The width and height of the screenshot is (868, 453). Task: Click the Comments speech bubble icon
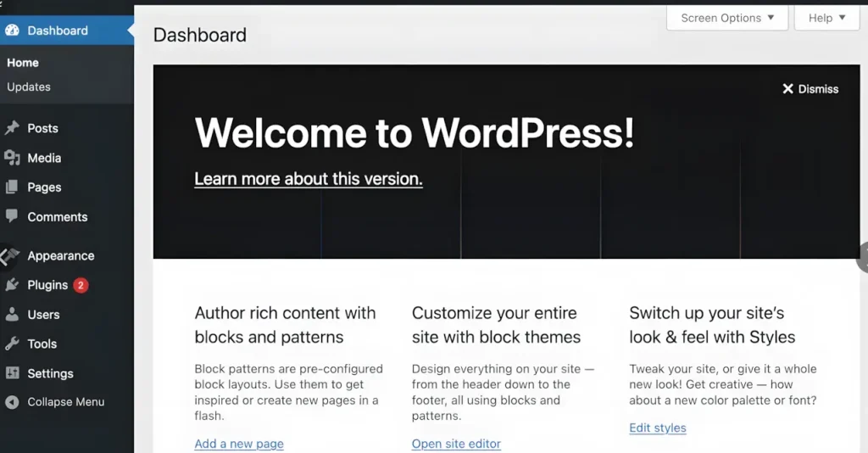(12, 216)
